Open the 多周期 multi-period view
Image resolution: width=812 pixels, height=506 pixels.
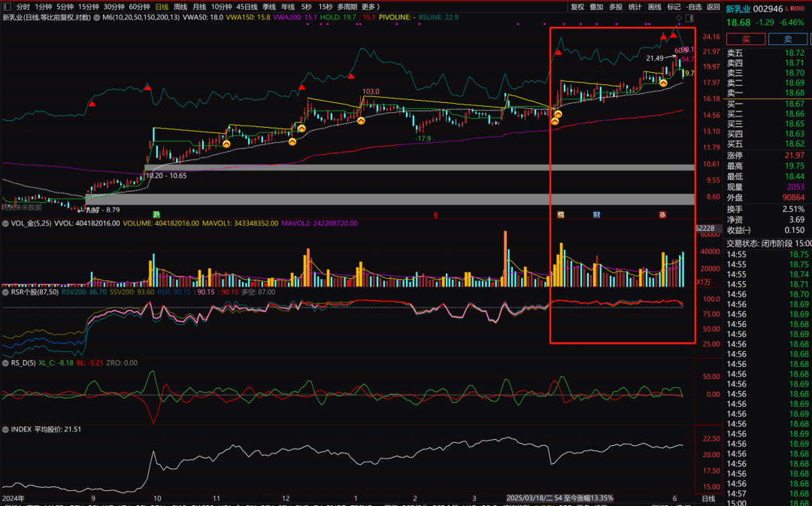[x=347, y=7]
